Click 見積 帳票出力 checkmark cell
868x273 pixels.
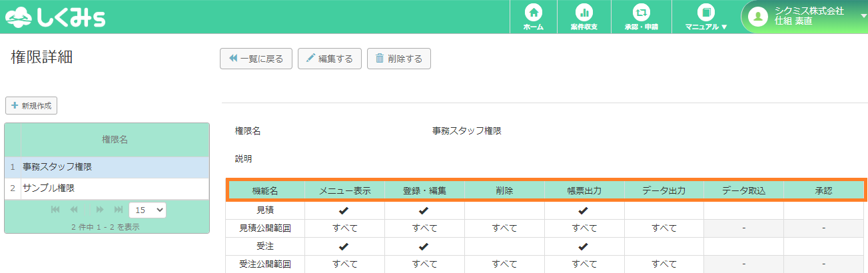pyautogui.click(x=584, y=210)
